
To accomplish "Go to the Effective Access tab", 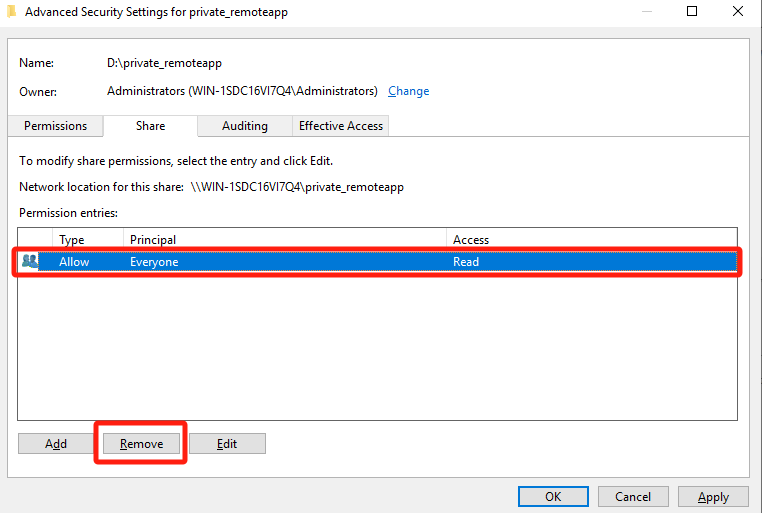I will point(341,126).
